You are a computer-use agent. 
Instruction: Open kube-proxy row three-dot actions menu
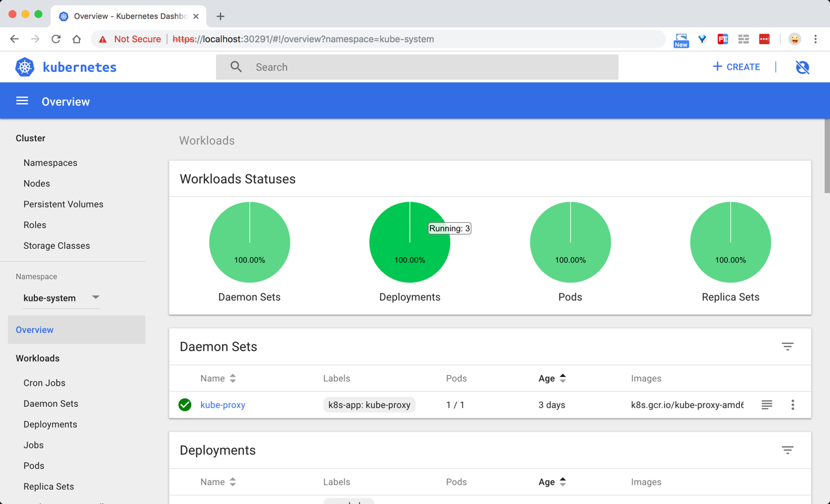click(x=792, y=405)
